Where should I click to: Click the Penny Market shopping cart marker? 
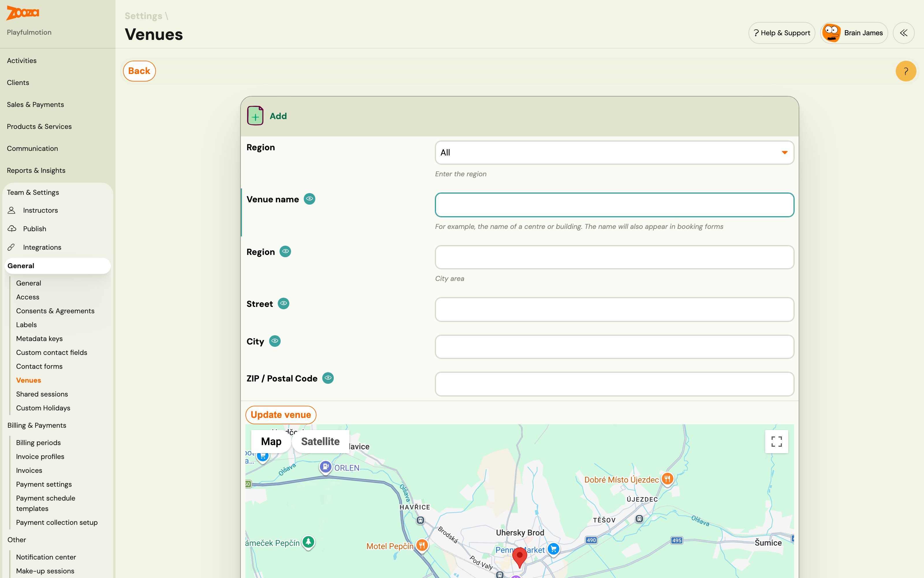(x=553, y=549)
